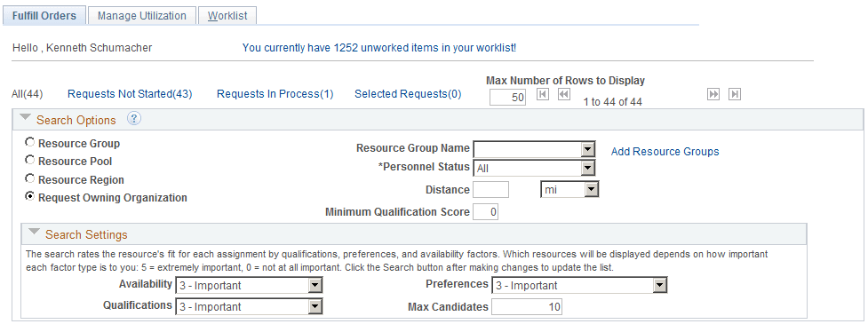Click the Add Resource Groups link
Viewport: 868px width, 324px height.
pyautogui.click(x=665, y=152)
